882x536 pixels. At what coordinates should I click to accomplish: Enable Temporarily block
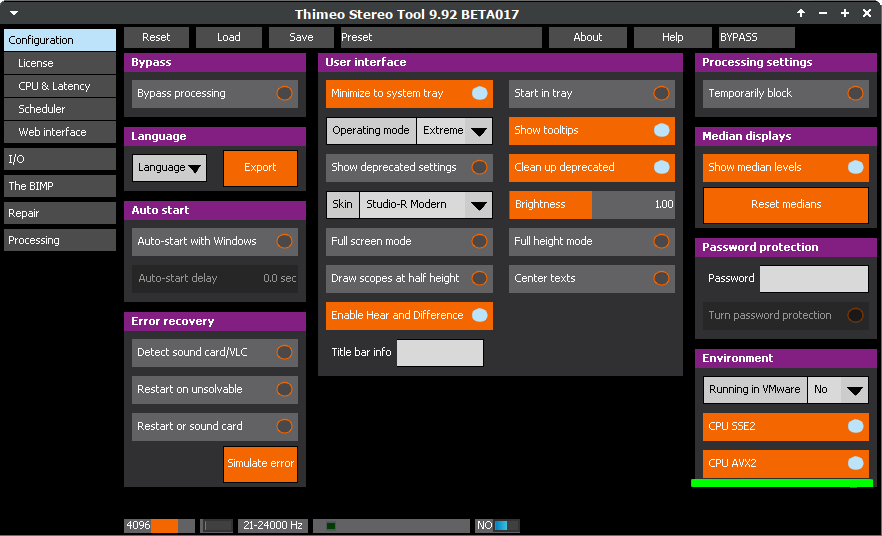click(x=786, y=93)
